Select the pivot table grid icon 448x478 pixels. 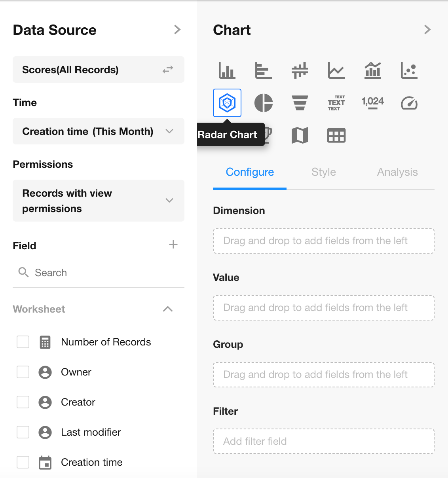click(x=336, y=135)
